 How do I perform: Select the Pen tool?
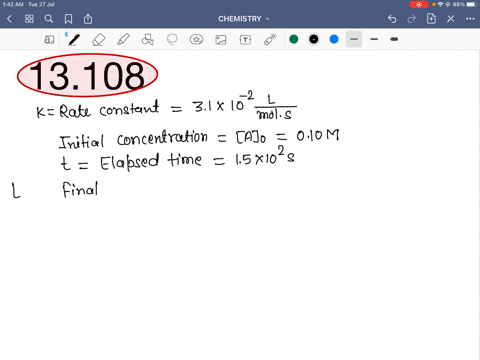(74, 40)
